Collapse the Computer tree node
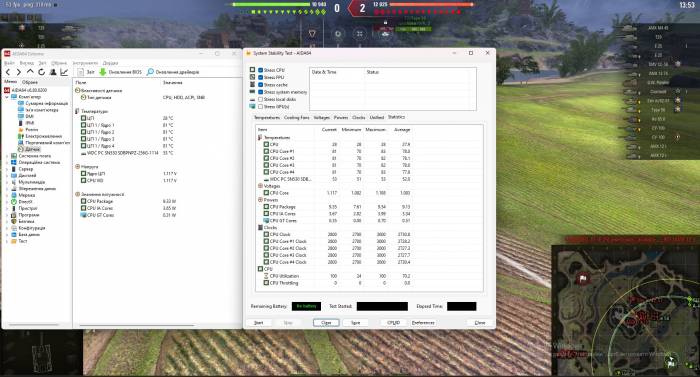700x377 pixels. click(7, 96)
